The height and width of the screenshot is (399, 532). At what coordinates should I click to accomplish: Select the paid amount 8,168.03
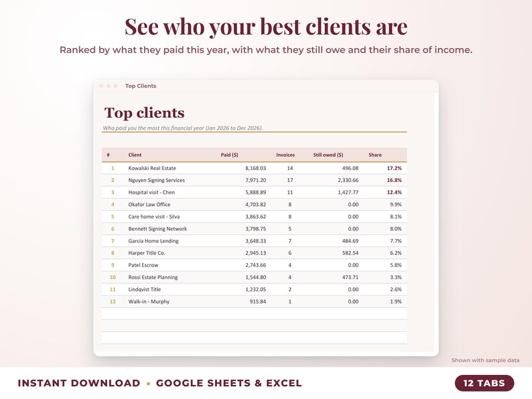[x=255, y=168]
